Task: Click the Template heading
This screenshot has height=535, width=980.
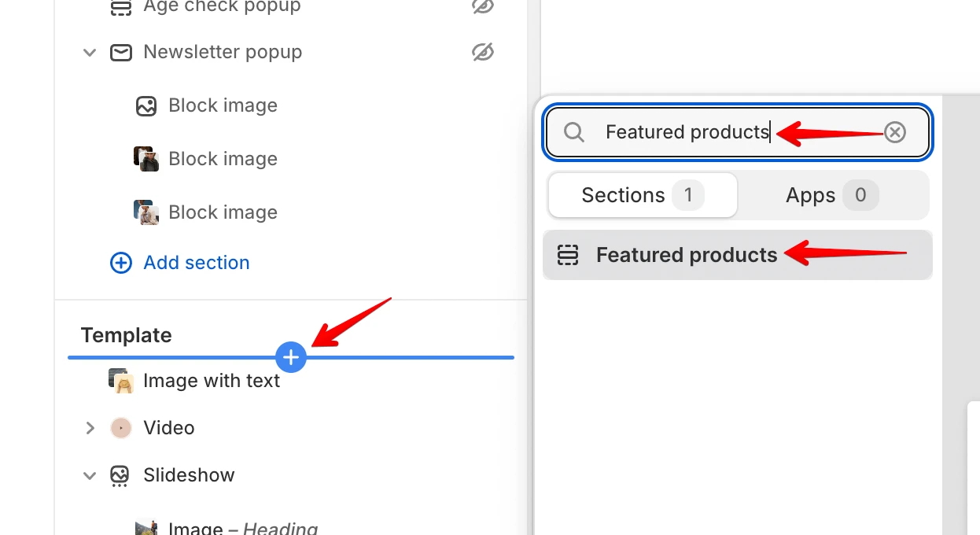Action: coord(126,335)
